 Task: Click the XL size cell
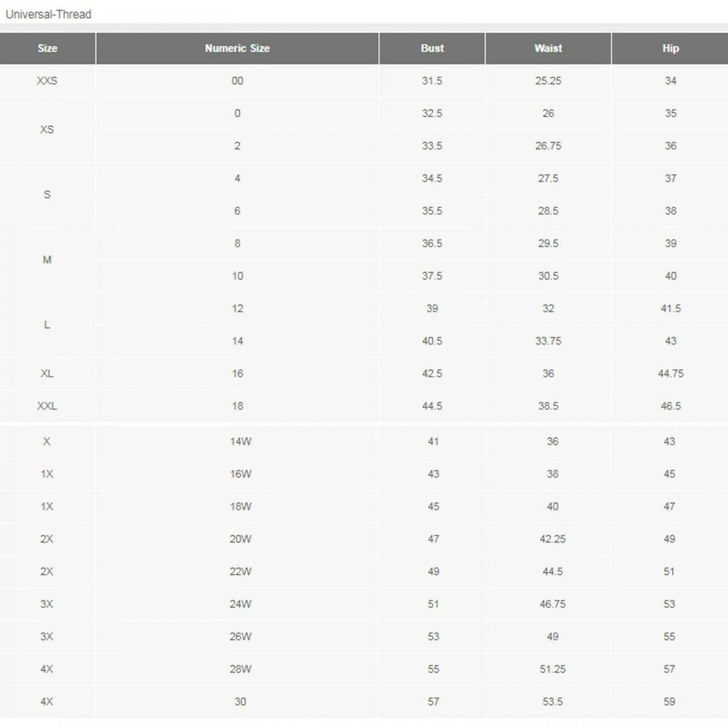(47, 373)
